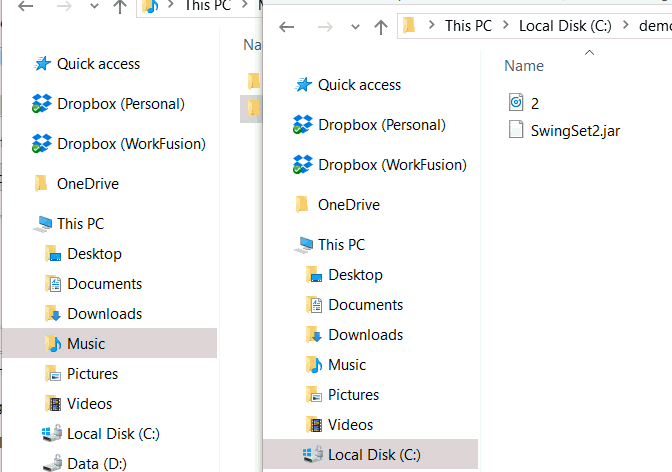
Task: Open Videos in background window sidebar
Action: [89, 403]
